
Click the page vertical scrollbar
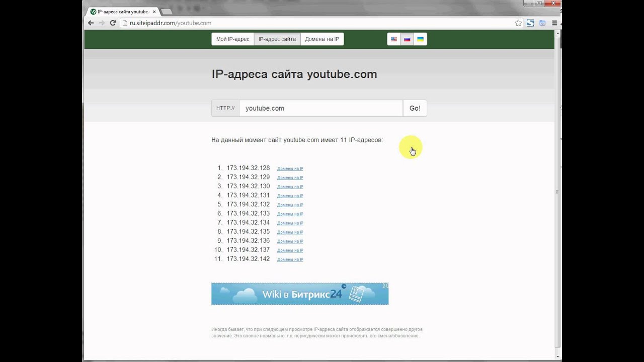pos(558,191)
